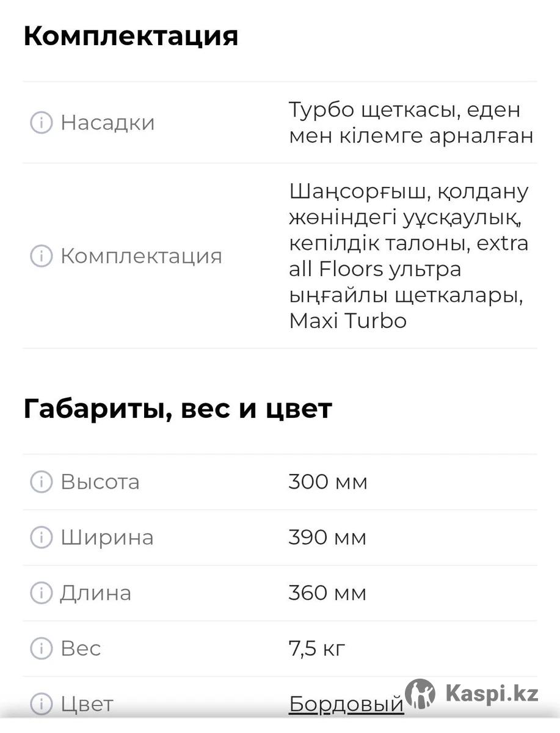Image resolution: width=560 pixels, height=733 pixels.
Task: Click the bold Комплектация heading at top
Action: click(x=131, y=36)
